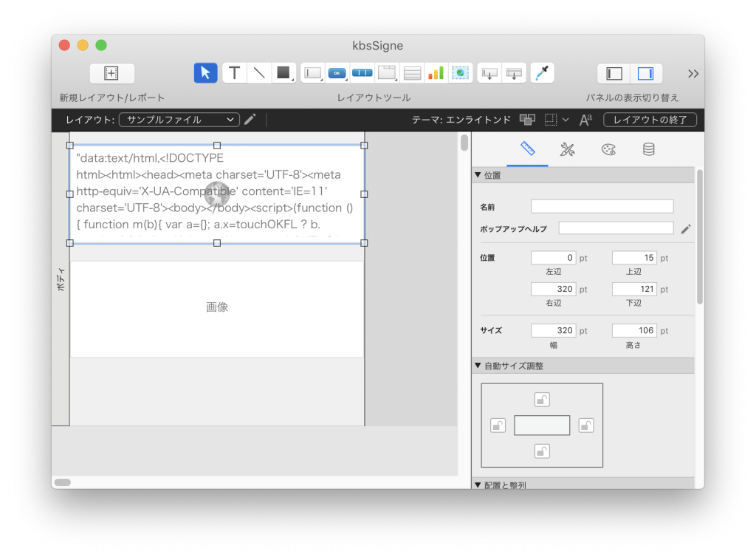This screenshot has height=557, width=756.
Task: Click the 上辺 position field
Action: pyautogui.click(x=634, y=258)
